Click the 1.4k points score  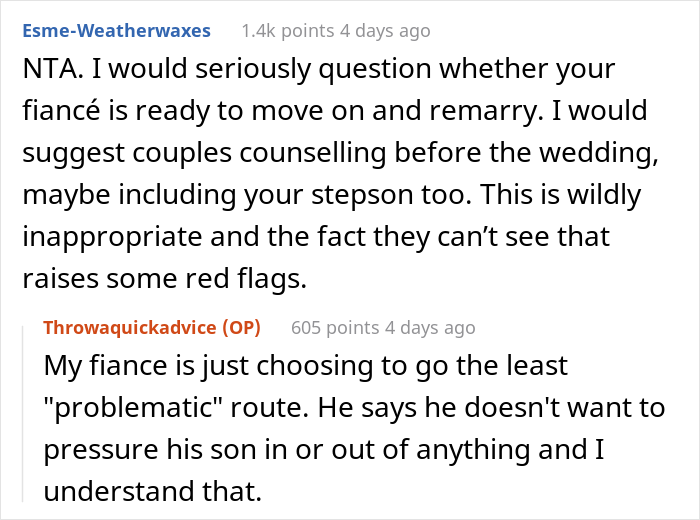(288, 31)
